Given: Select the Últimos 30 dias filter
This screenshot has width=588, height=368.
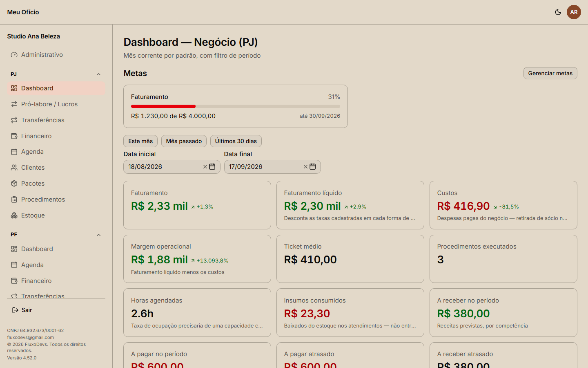Looking at the screenshot, I should [x=236, y=141].
